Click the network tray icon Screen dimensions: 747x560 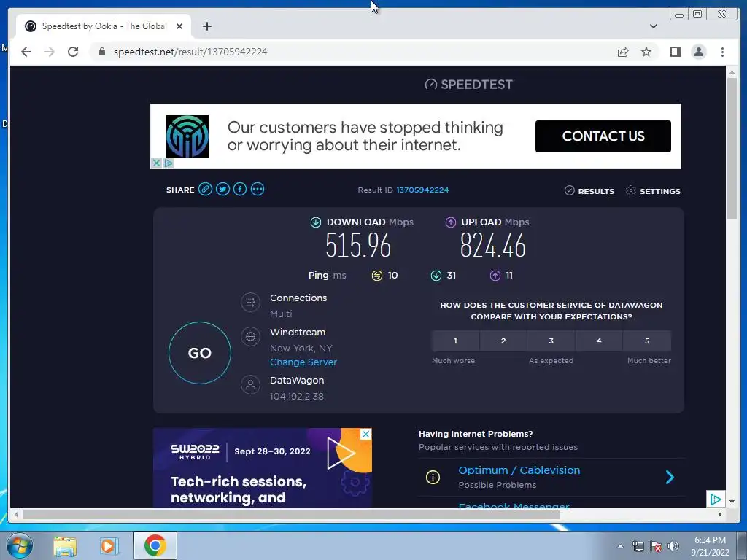[x=638, y=546]
